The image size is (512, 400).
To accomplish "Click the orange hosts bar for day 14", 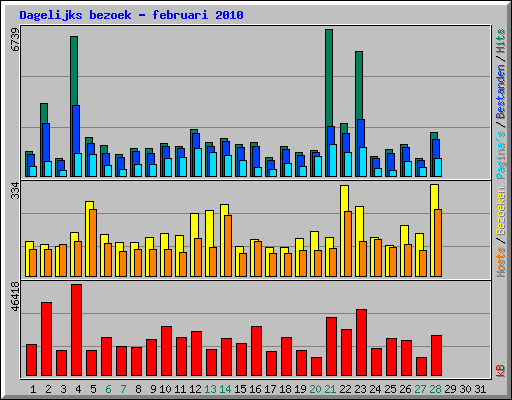I will tap(228, 246).
